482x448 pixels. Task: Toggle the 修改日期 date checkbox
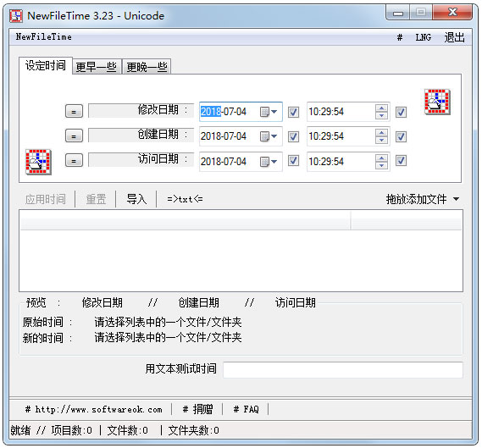(x=293, y=112)
